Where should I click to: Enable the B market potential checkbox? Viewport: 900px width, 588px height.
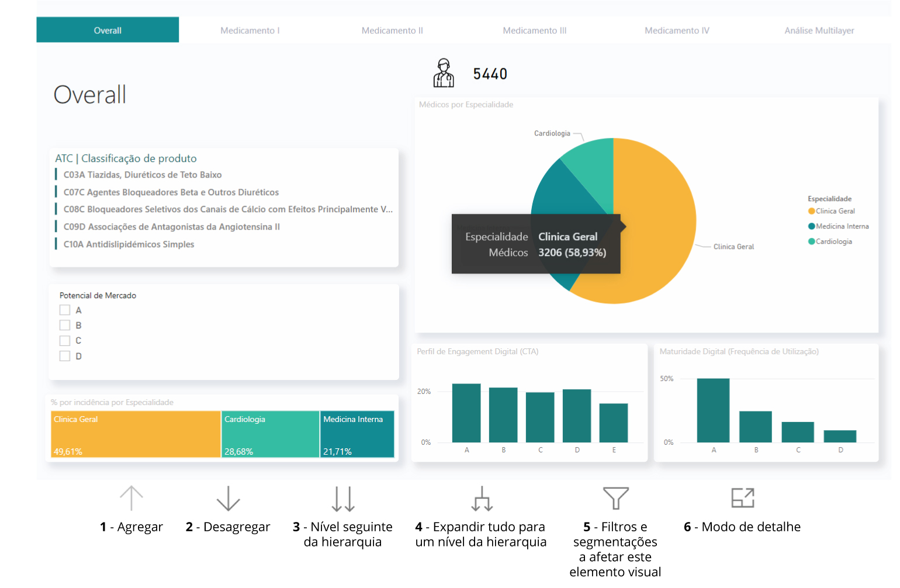[x=65, y=326]
